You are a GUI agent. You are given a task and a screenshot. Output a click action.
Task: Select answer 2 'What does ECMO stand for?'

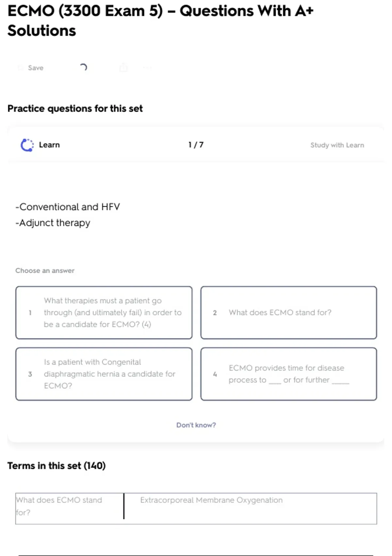pos(289,312)
